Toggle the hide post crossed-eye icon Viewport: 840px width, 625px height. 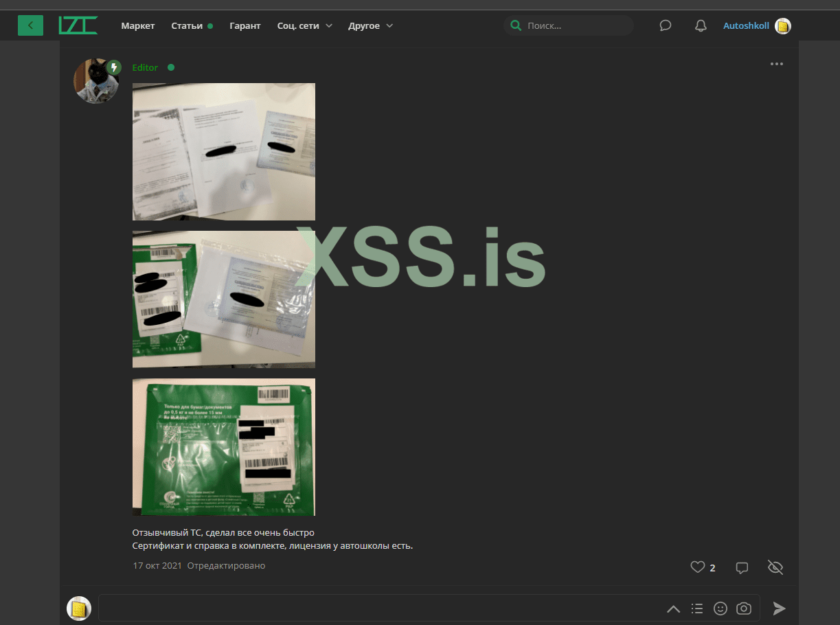(775, 567)
